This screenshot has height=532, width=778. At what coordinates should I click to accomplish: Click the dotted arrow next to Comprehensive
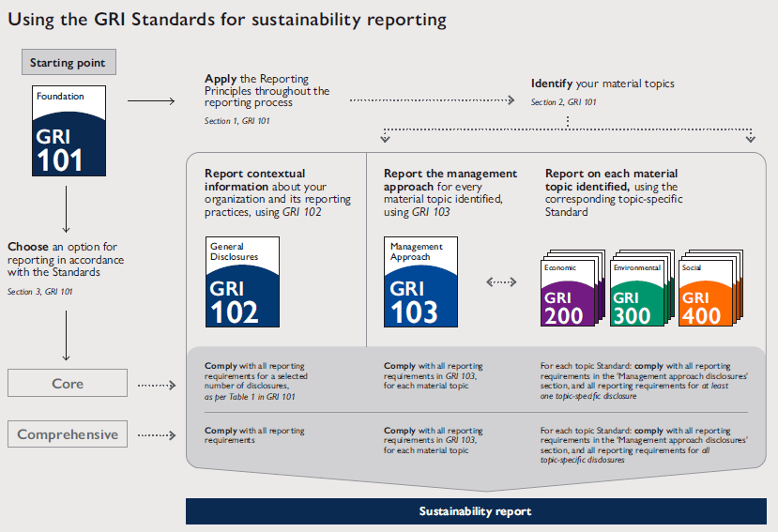157,435
